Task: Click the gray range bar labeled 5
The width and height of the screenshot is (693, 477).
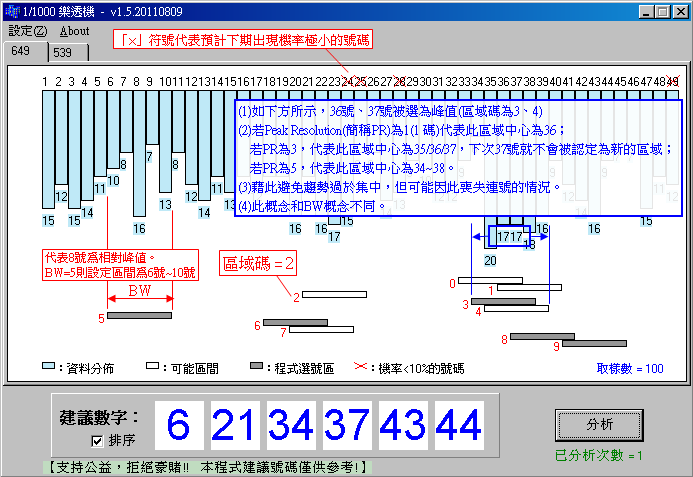Action: pyautogui.click(x=139, y=316)
